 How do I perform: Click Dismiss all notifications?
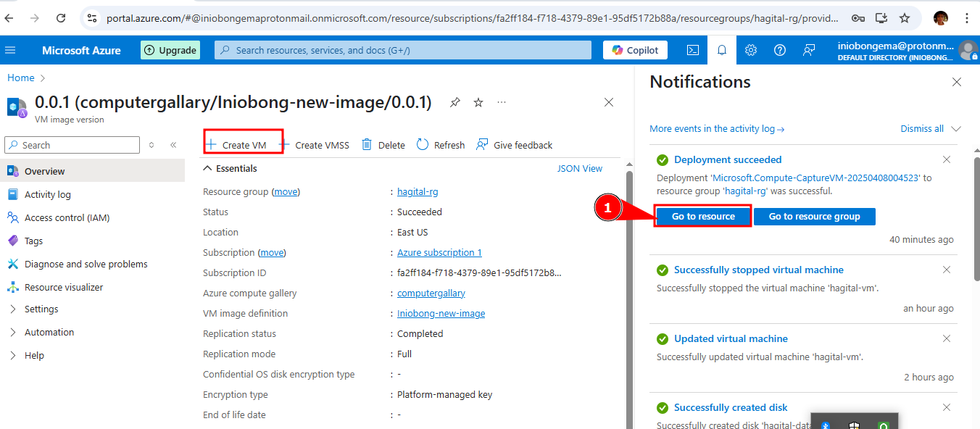click(x=922, y=129)
